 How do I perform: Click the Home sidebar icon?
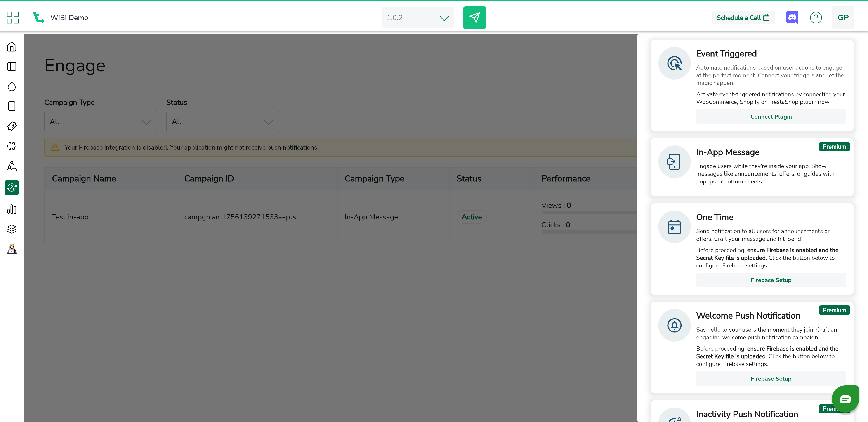[x=12, y=47]
